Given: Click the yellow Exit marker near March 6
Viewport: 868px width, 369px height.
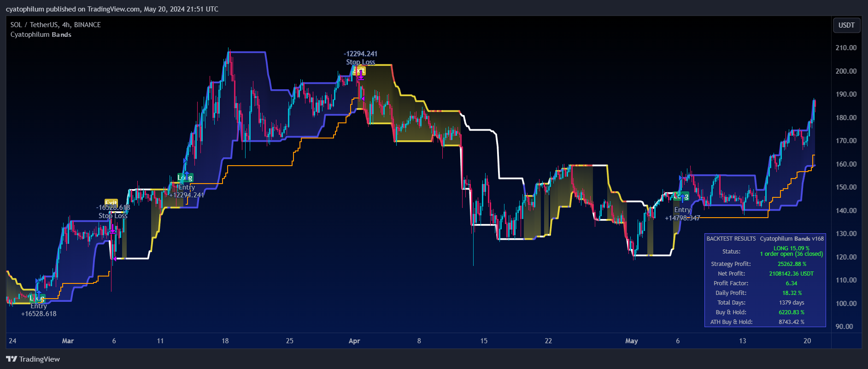Looking at the screenshot, I should pos(111,202).
